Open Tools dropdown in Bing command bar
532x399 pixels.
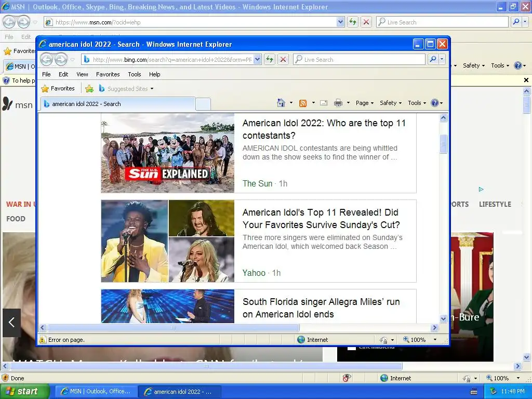417,103
